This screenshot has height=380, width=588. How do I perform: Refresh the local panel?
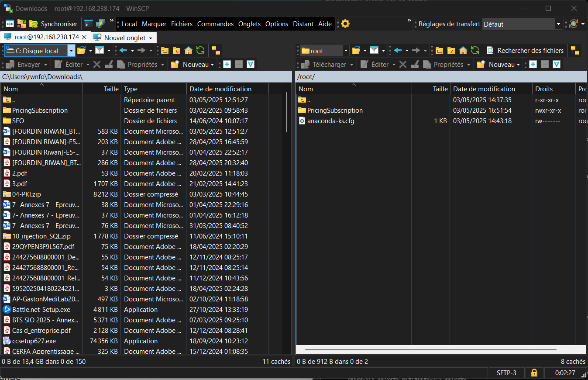pos(200,51)
